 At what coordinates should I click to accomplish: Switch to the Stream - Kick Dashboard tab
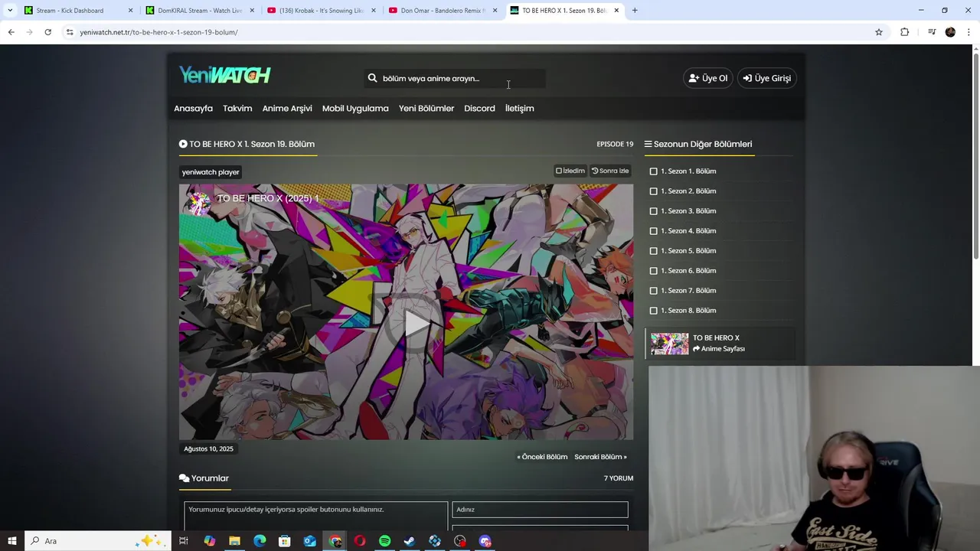click(x=77, y=11)
